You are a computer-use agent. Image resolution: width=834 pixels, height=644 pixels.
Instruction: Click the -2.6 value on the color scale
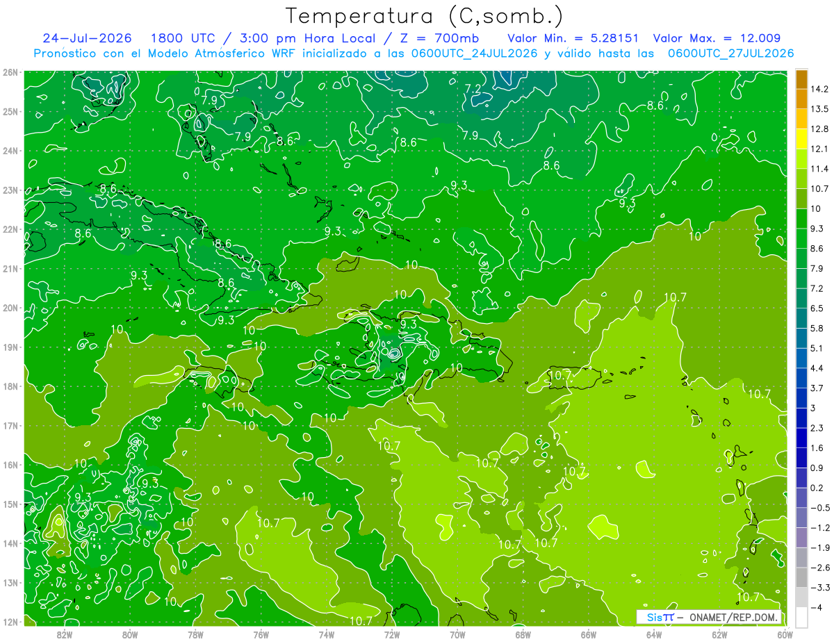(819, 568)
